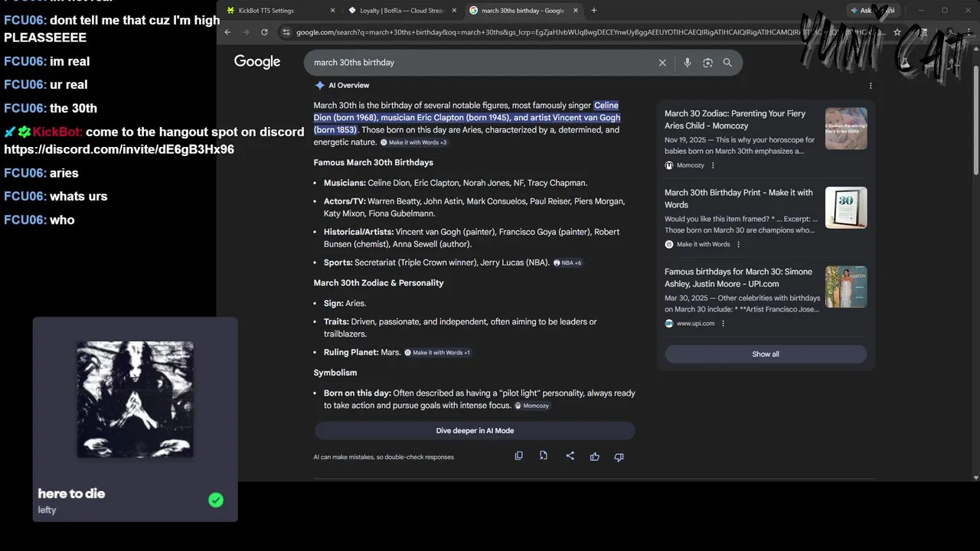The height and width of the screenshot is (551, 980).
Task: Click the 30 framed print thumbnail
Action: [846, 207]
